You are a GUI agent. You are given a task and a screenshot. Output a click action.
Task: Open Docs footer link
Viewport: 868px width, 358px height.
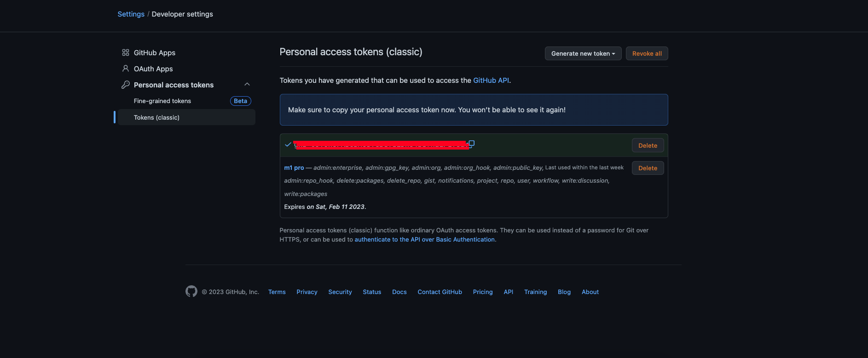399,292
